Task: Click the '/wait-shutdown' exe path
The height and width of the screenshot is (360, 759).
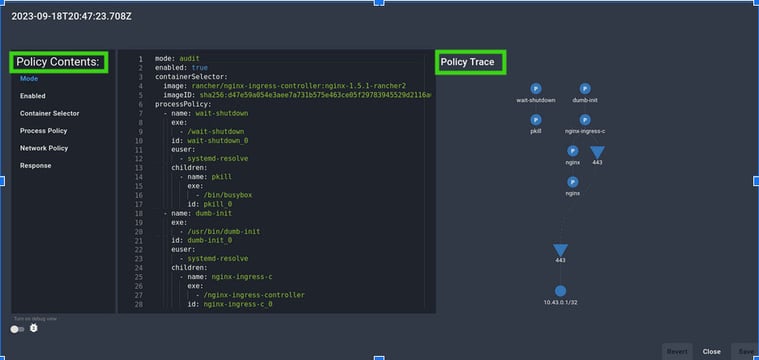Action: 215,132
